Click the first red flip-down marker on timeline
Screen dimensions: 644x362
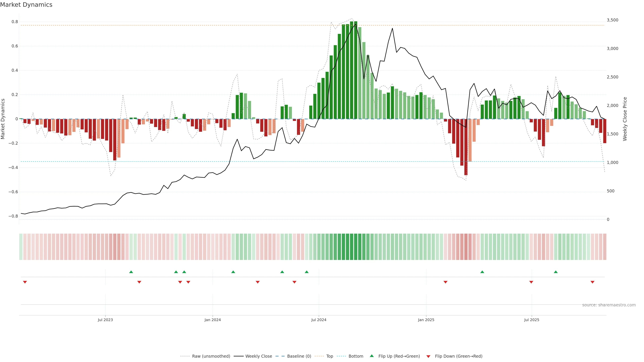pos(25,282)
